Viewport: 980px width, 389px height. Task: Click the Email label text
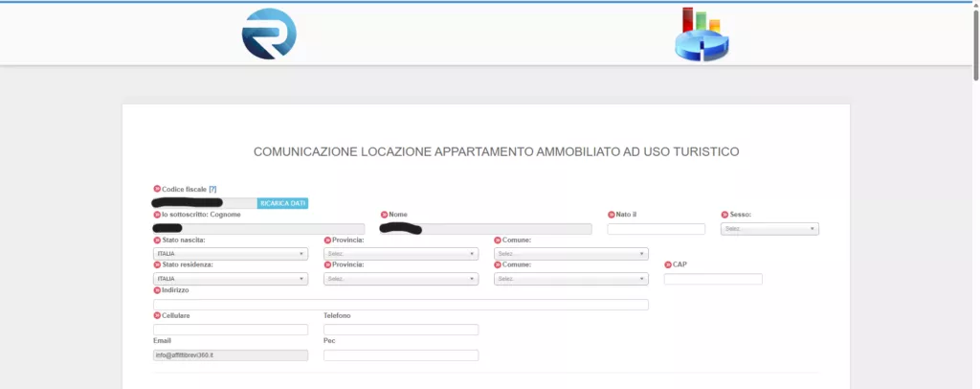pos(162,341)
